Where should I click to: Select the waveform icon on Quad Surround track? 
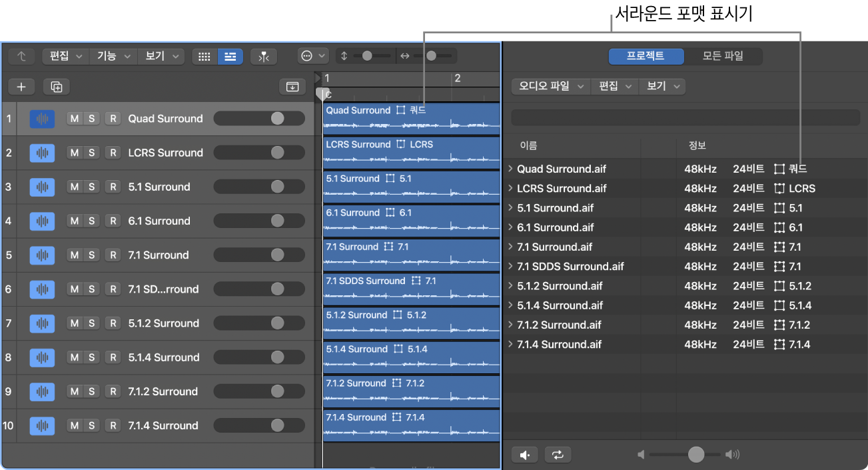click(42, 118)
